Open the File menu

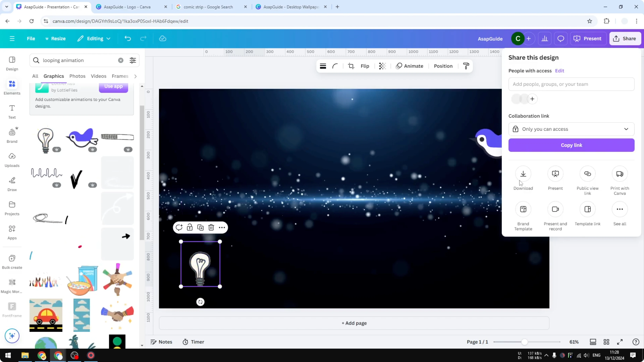click(x=31, y=38)
